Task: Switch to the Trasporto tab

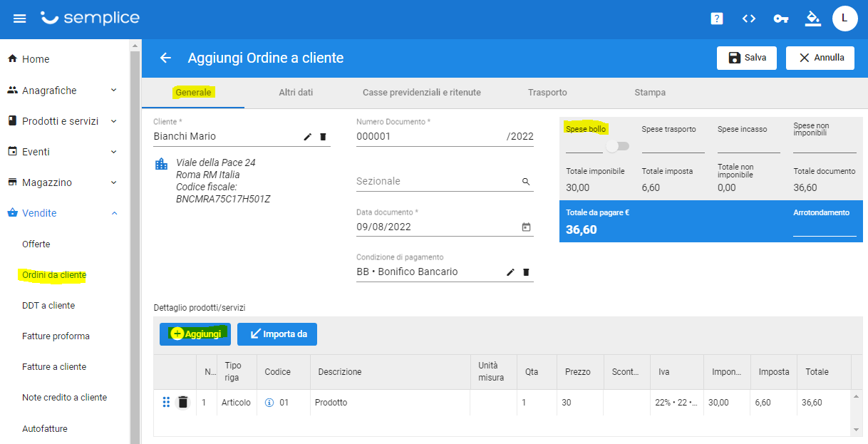Action: (x=547, y=93)
